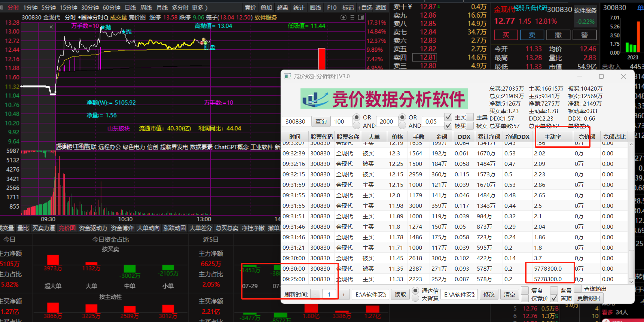Click the app icon in 竞价数据分析软件 title bar
This screenshot has height=322, width=644.
pos(287,76)
